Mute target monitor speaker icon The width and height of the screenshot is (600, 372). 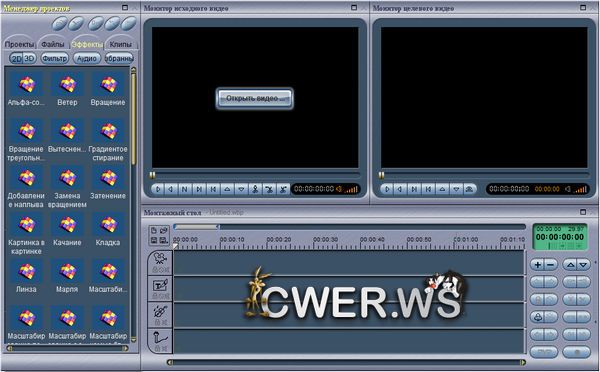tap(568, 189)
